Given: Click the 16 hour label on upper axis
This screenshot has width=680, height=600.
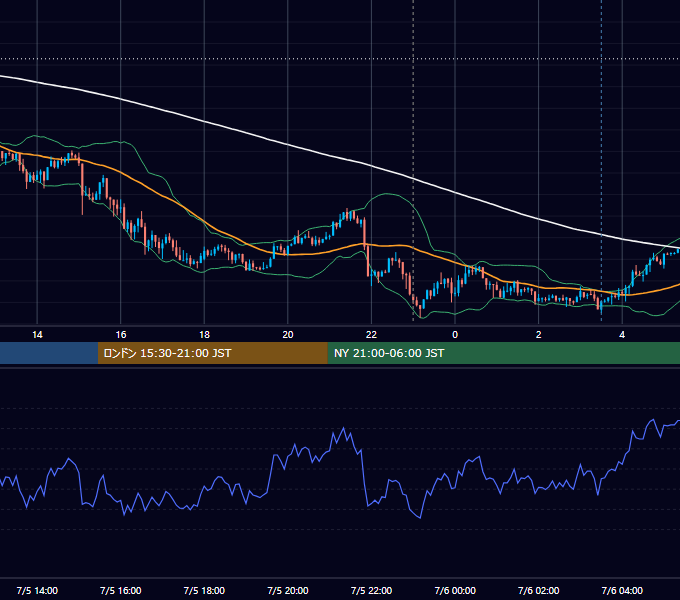Looking at the screenshot, I should (121, 335).
